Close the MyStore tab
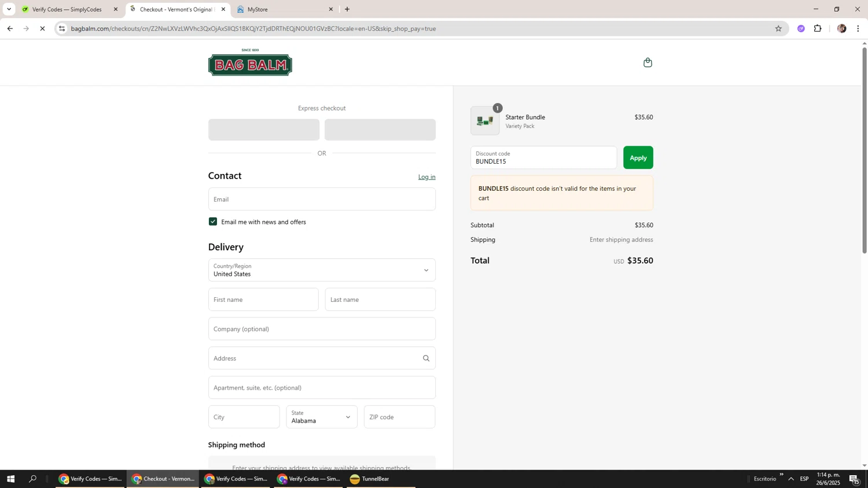The width and height of the screenshot is (868, 488). pos(331,9)
